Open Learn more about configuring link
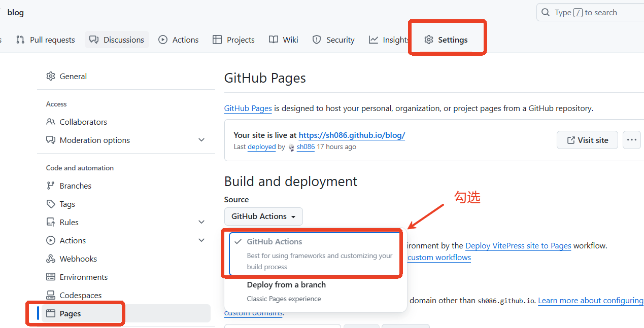The image size is (644, 328). coord(591,300)
